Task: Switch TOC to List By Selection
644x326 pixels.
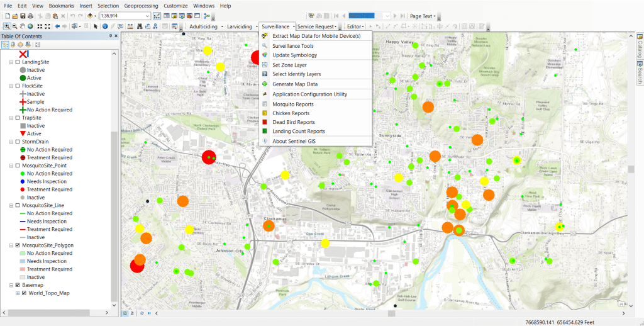Action: (28, 45)
